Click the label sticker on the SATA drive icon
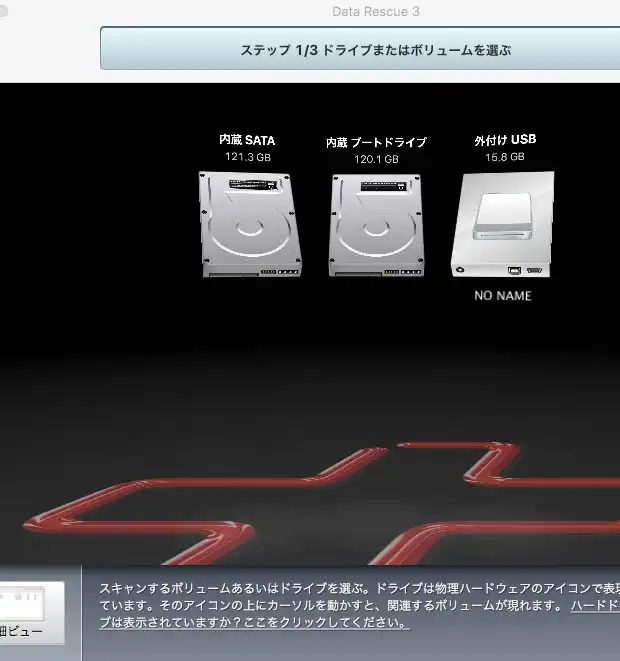The image size is (620, 661). pos(253,185)
